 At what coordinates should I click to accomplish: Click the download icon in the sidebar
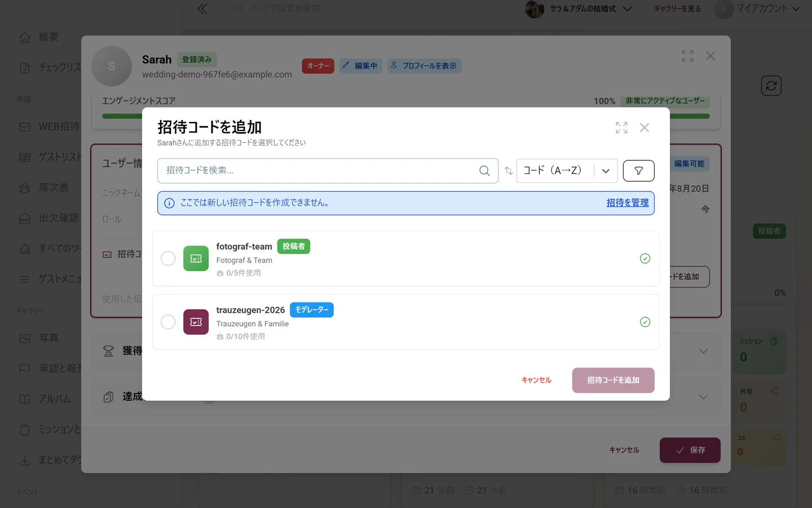(x=25, y=461)
